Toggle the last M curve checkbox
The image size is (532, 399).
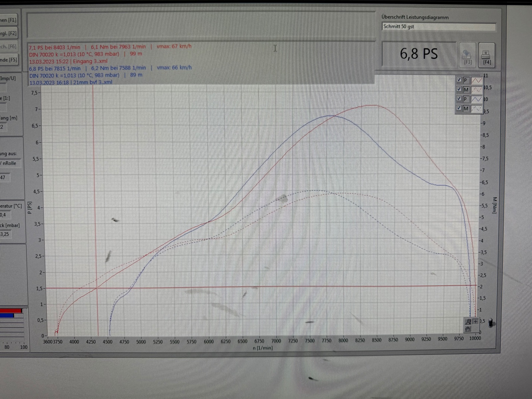[459, 108]
